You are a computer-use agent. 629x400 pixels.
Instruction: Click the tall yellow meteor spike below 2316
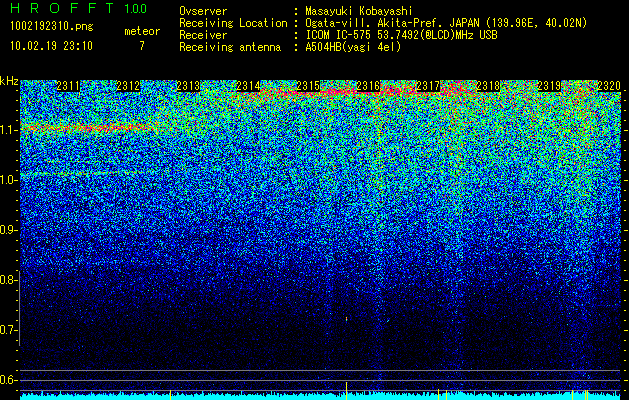pyautogui.click(x=346, y=391)
